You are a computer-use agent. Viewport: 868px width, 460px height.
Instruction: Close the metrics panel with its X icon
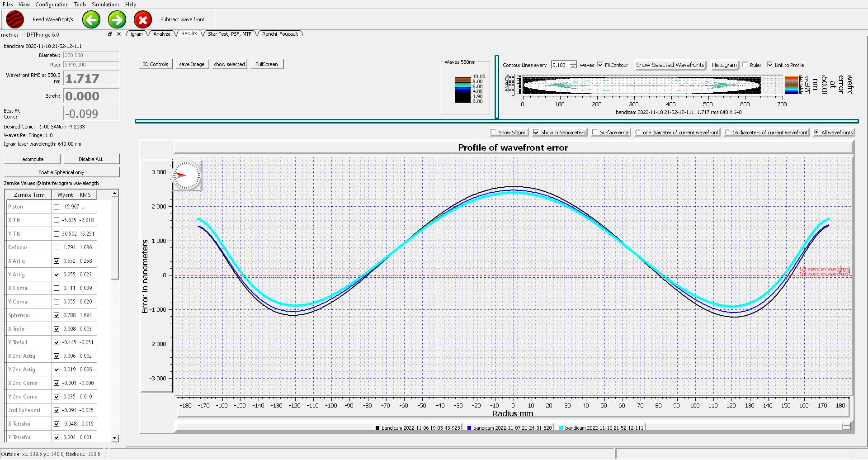point(119,34)
